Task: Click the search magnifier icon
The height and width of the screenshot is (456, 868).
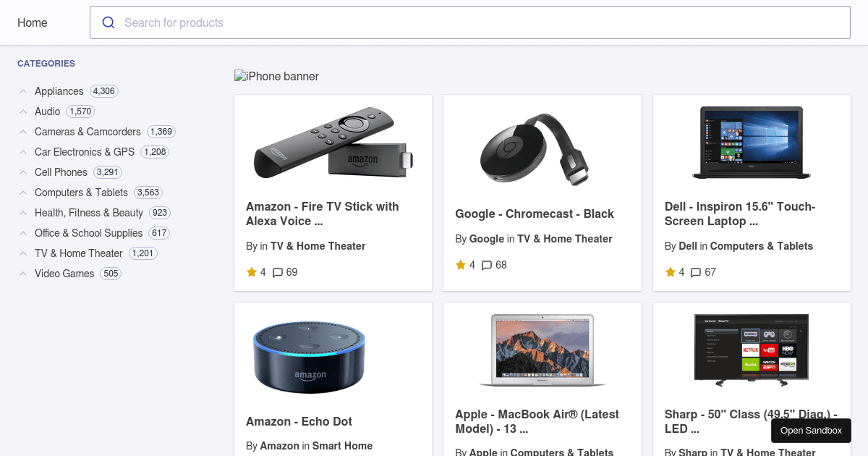Action: 109,22
